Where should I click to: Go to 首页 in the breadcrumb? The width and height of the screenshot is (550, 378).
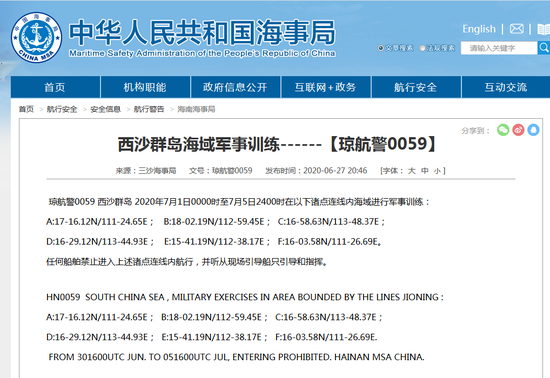click(x=26, y=109)
